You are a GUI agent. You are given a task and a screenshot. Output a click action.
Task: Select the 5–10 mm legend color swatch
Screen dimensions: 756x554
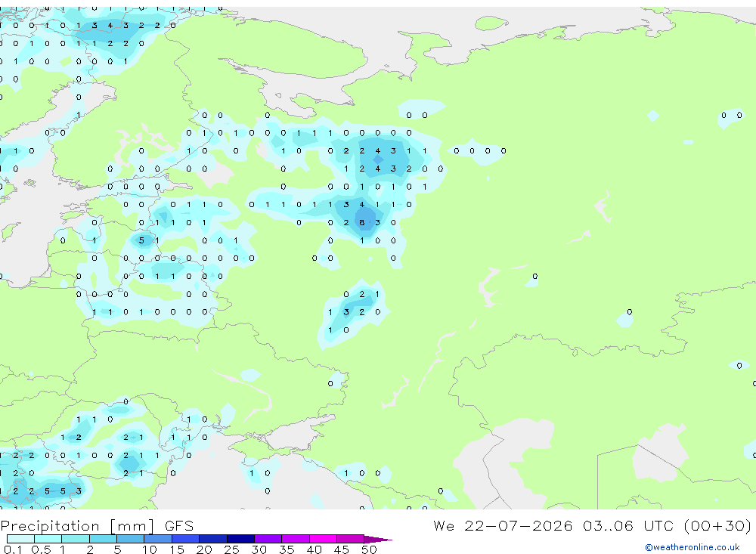pyautogui.click(x=130, y=539)
